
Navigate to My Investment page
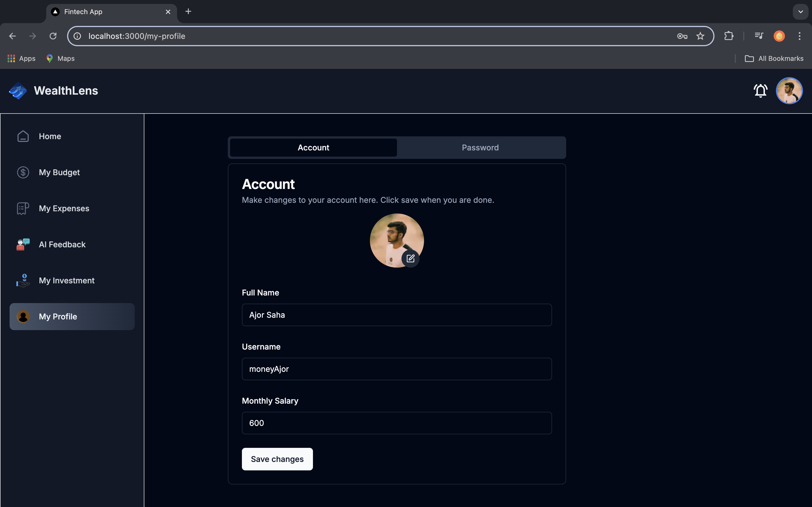67,281
